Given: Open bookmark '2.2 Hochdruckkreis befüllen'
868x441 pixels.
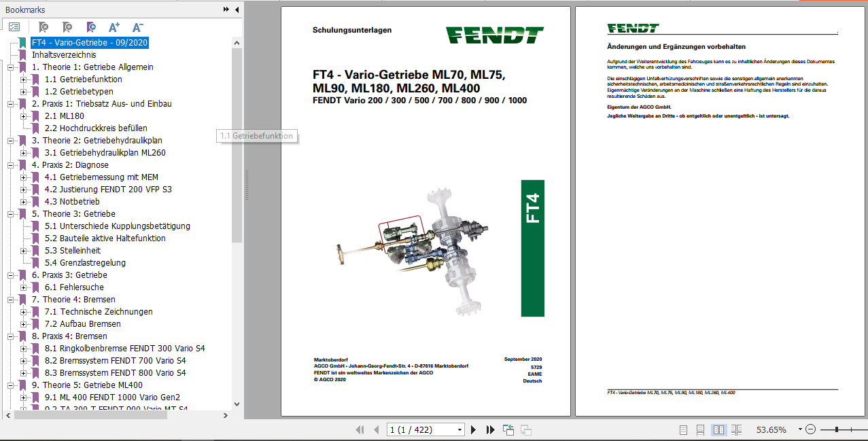Looking at the screenshot, I should [96, 128].
